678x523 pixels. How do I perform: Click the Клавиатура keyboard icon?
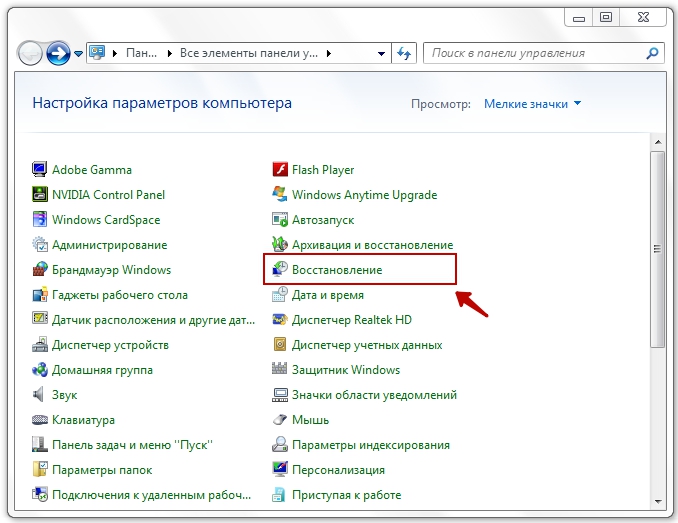[x=39, y=419]
